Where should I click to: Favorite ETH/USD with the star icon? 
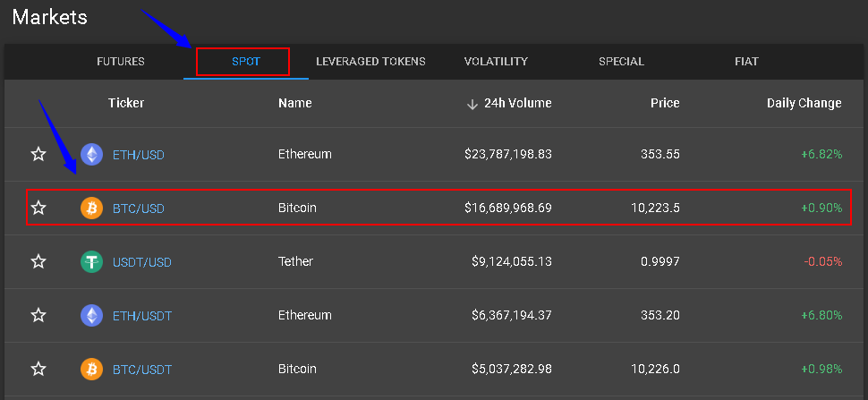click(38, 155)
